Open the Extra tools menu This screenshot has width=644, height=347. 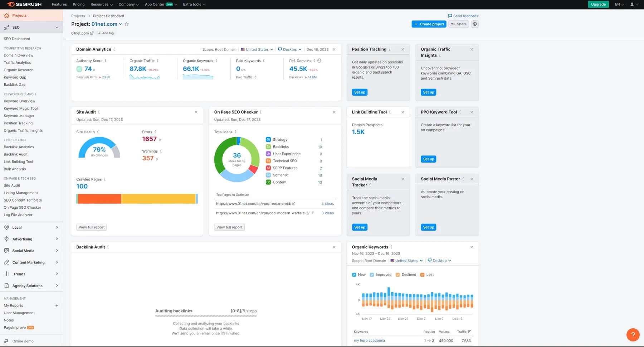(x=194, y=4)
